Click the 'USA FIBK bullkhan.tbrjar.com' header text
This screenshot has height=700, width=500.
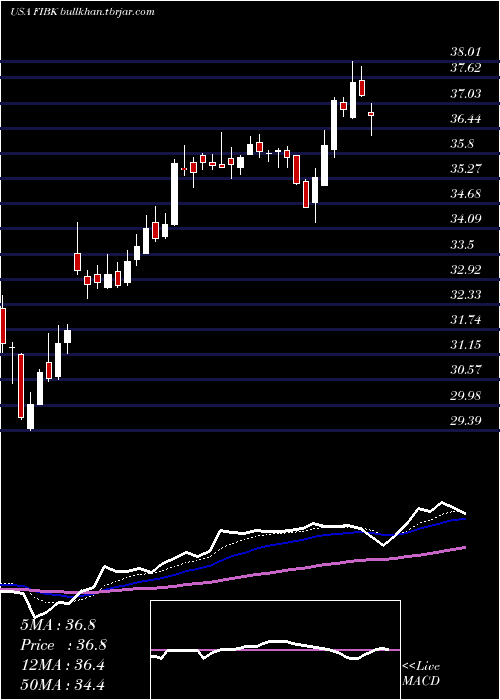82,12
